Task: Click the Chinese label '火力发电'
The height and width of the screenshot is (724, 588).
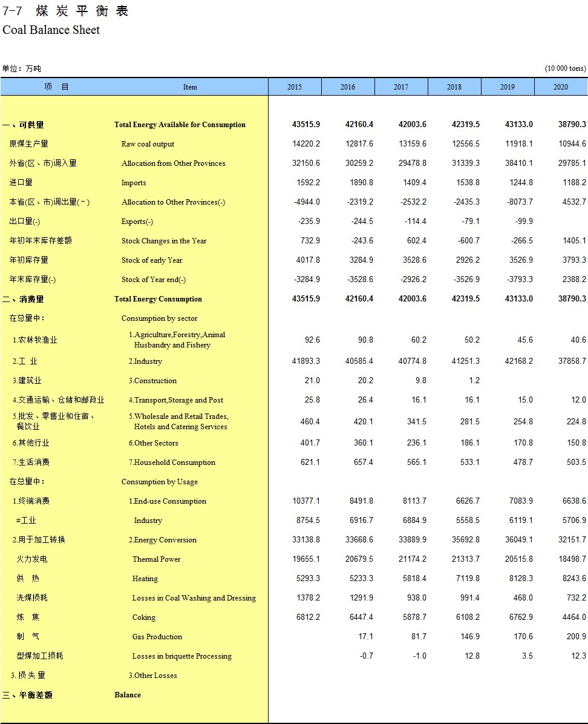Action: (32, 559)
